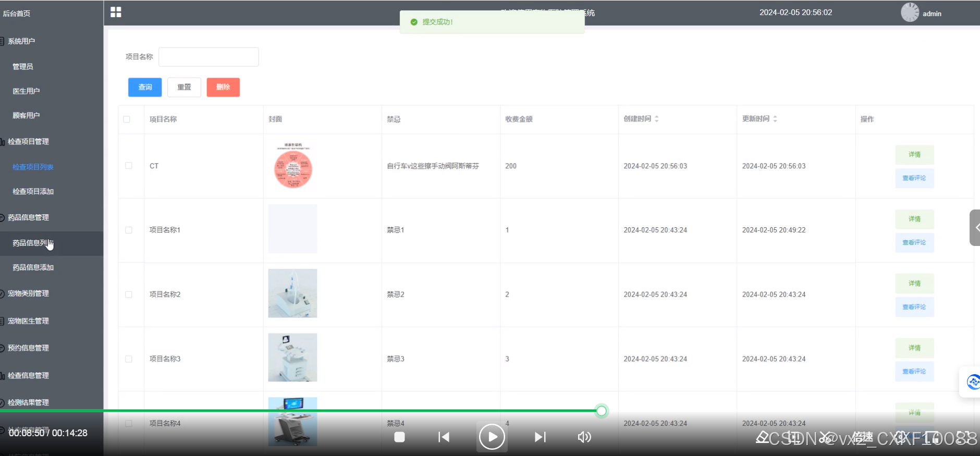Click the success check icon in 提交成功 toast
This screenshot has height=456, width=980.
414,22
